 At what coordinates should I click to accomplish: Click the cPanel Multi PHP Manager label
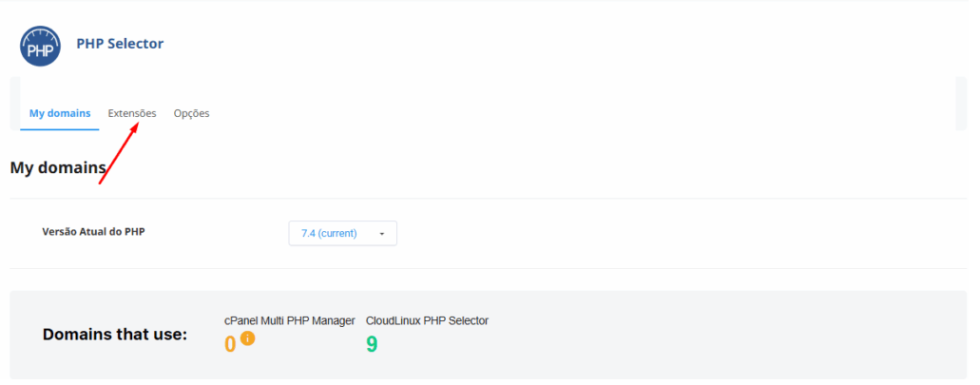290,321
